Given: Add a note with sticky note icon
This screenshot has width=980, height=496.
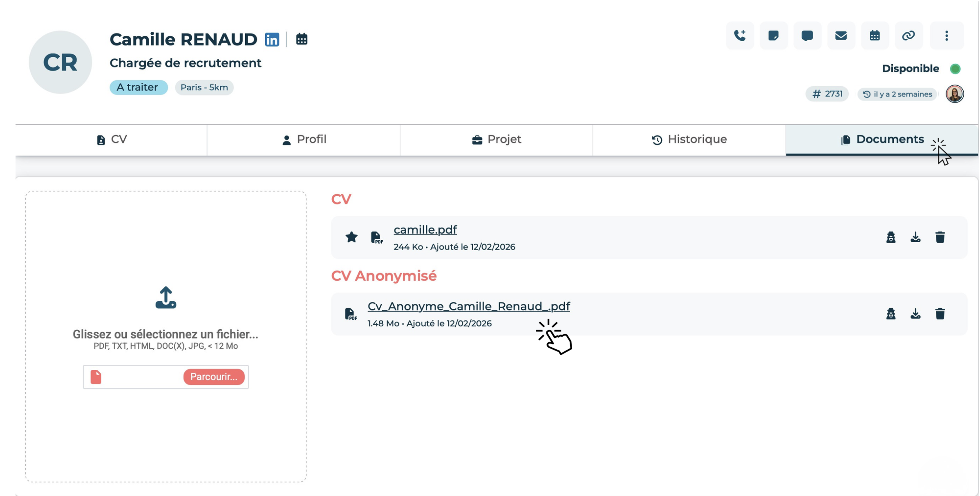Looking at the screenshot, I should 773,36.
